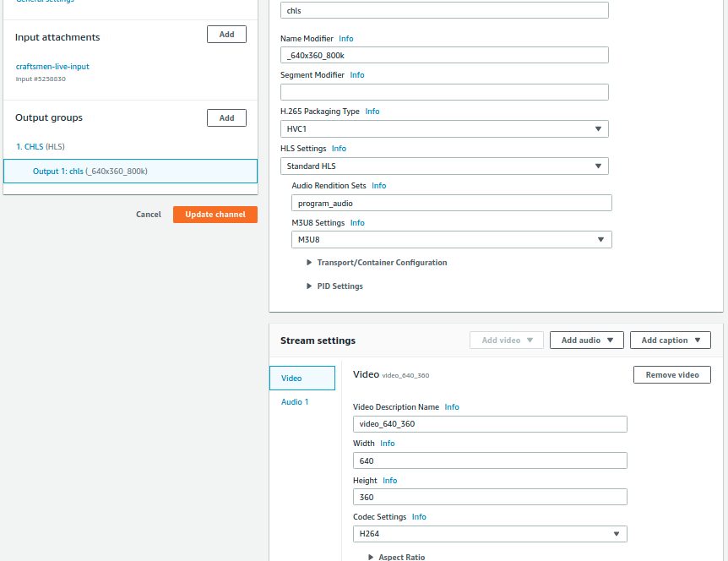The image size is (728, 561).
Task: Switch to the Audio 1 tab
Action: (295, 402)
